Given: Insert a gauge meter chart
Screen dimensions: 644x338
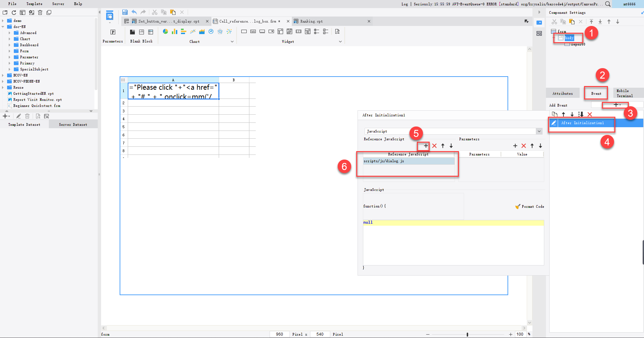Looking at the screenshot, I should [211, 31].
